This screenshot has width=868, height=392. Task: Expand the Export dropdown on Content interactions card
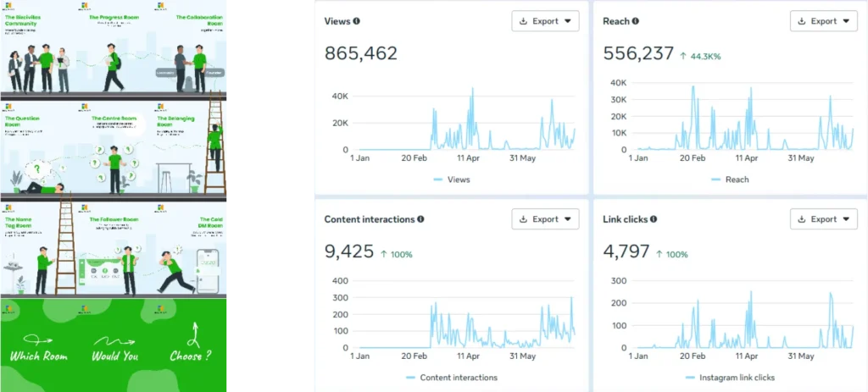tap(545, 219)
